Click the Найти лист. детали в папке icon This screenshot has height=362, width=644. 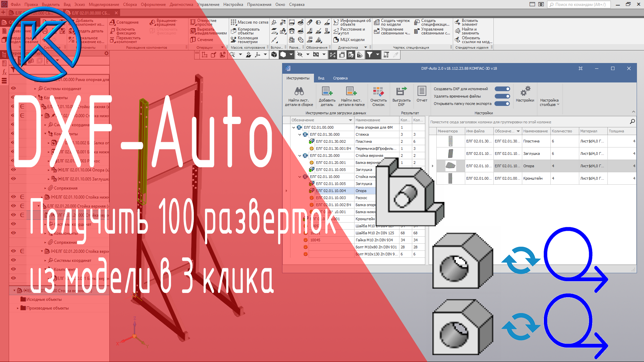click(351, 91)
